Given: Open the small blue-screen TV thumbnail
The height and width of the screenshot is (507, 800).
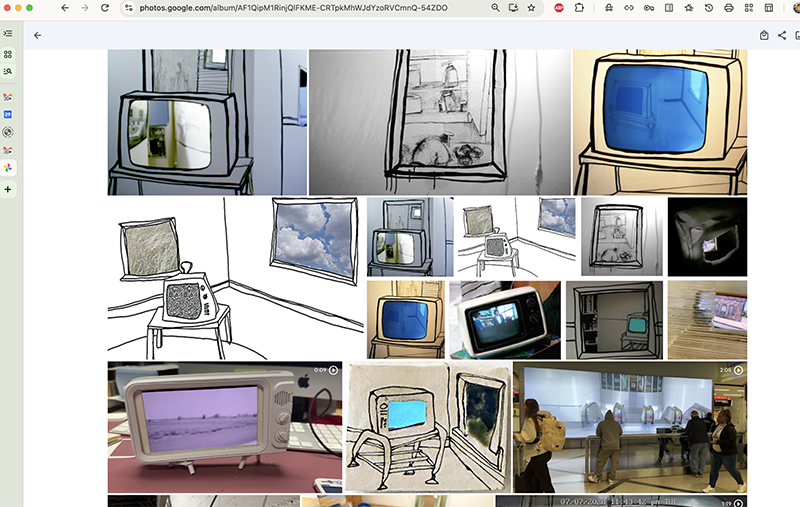Looking at the screenshot, I should pyautogui.click(x=406, y=320).
